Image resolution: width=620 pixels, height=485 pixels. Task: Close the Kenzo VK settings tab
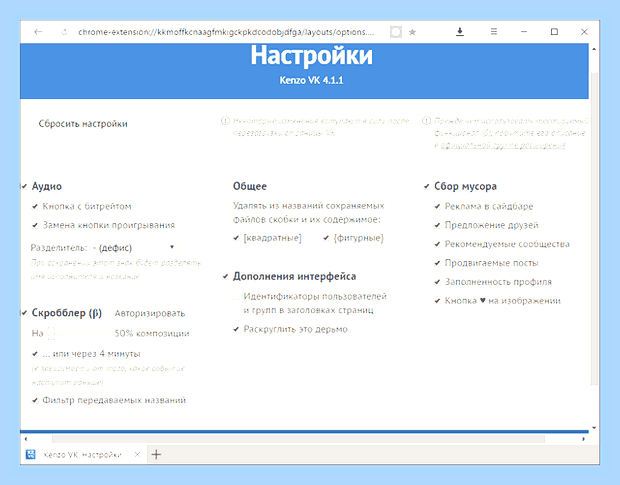point(137,455)
